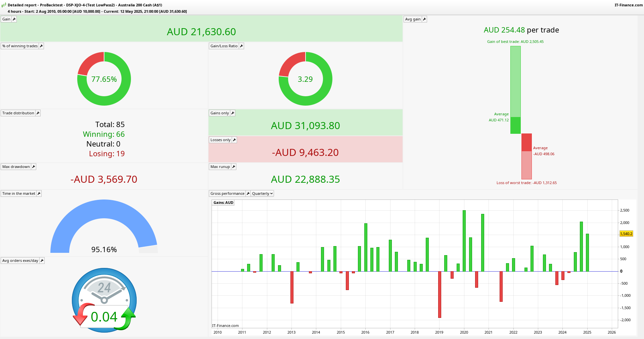Open Gains only panel wrench icon
This screenshot has width=644, height=339.
tap(233, 113)
